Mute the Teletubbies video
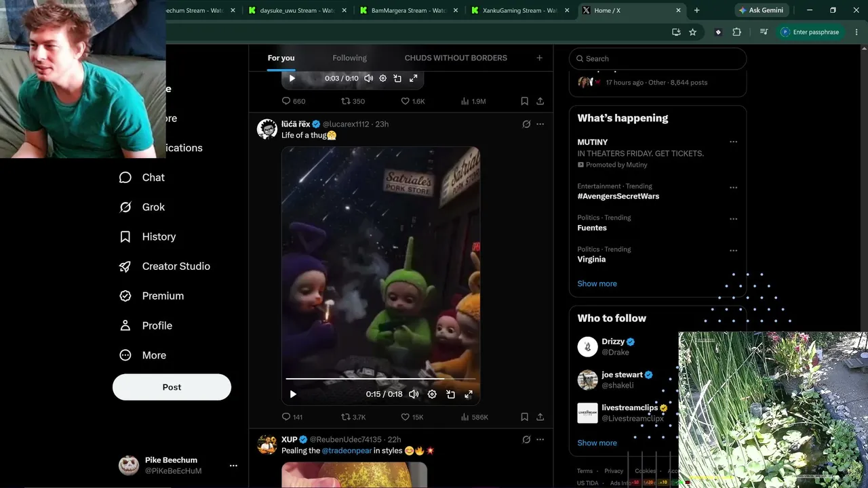This screenshot has width=868, height=488. (414, 394)
